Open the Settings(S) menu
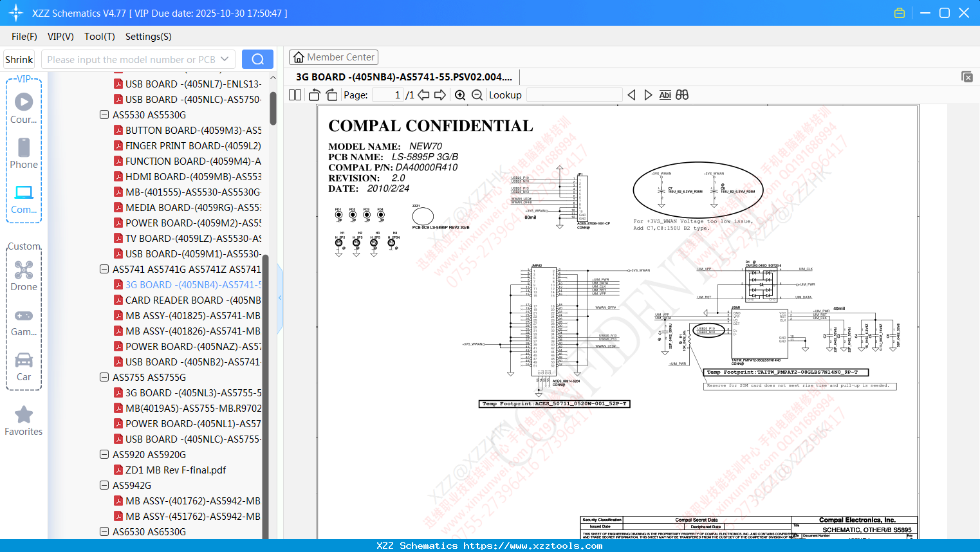 point(149,37)
